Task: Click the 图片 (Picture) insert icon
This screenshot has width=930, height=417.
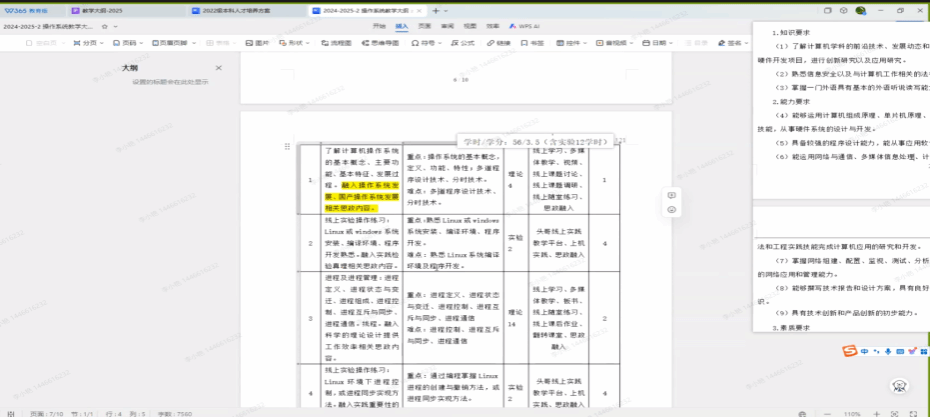Action: (258, 43)
